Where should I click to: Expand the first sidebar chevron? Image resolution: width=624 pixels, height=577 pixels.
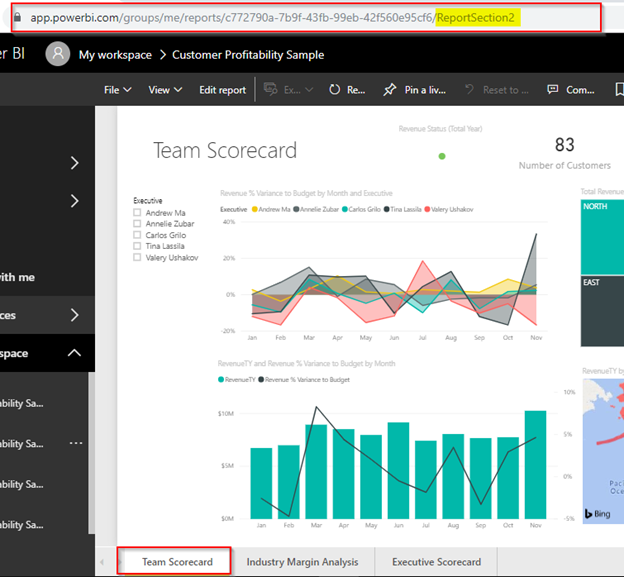[x=74, y=163]
